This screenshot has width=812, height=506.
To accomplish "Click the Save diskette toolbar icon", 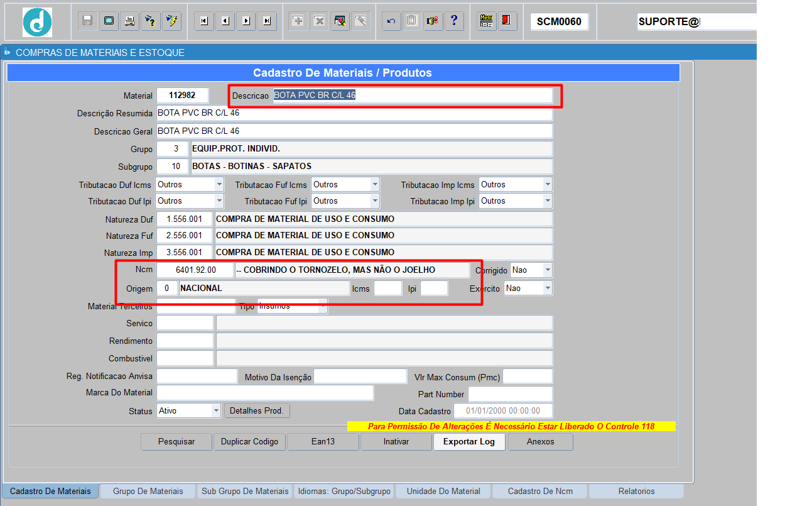I will pos(88,21).
